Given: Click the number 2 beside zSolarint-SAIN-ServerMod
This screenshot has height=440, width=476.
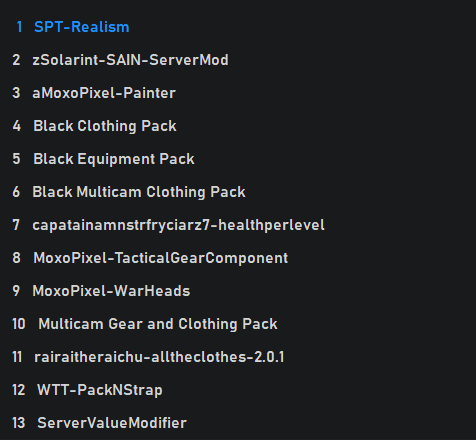Looking at the screenshot, I should [x=16, y=60].
